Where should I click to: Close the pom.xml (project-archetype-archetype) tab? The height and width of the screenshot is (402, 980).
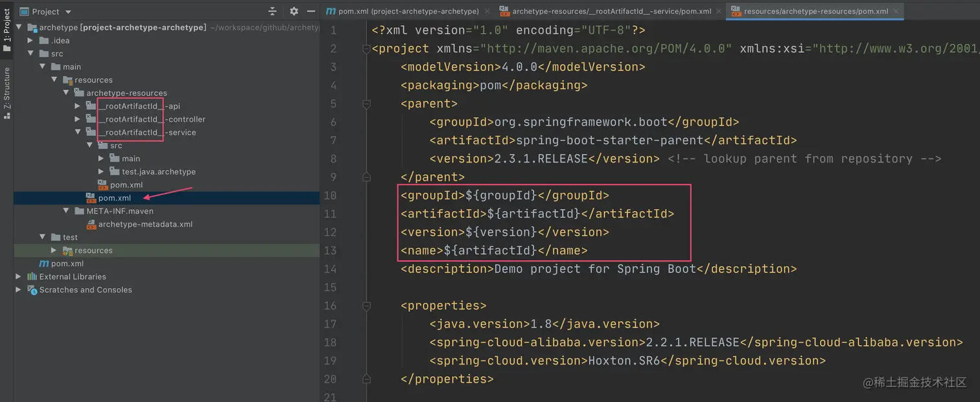[x=487, y=12]
